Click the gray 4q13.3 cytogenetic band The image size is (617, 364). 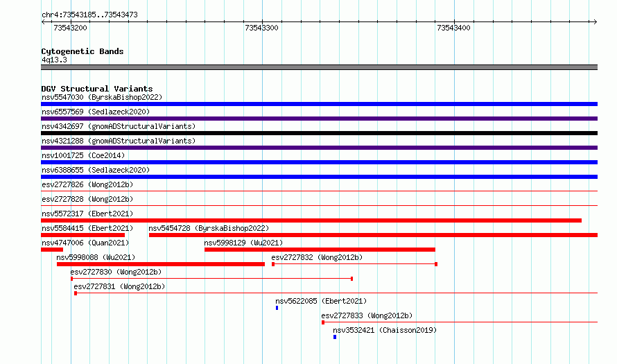point(319,67)
